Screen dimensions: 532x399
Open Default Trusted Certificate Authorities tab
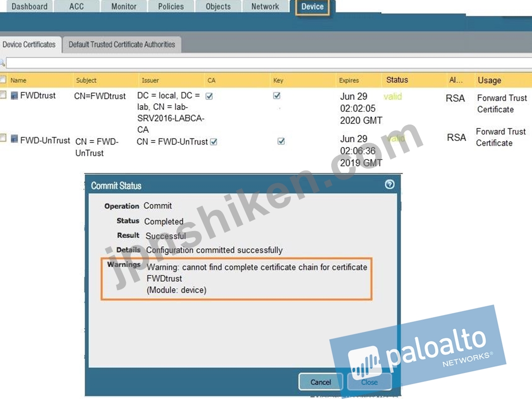point(122,44)
